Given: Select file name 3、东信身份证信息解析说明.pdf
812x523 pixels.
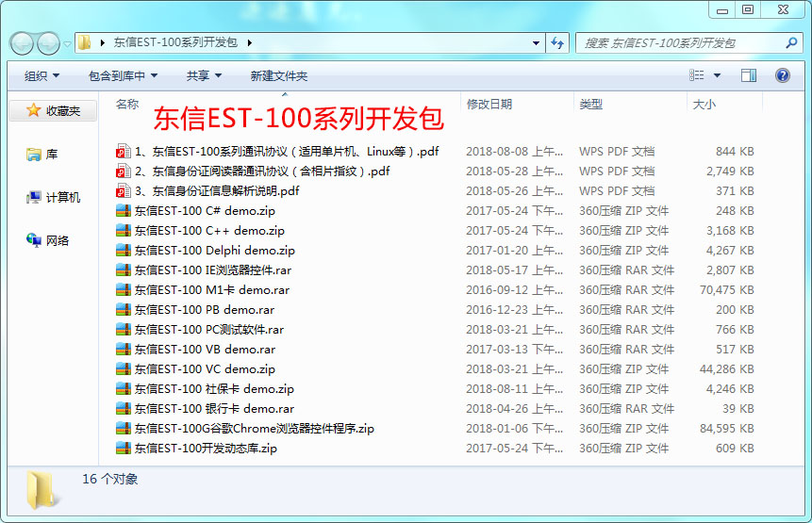Looking at the screenshot, I should 218,191.
